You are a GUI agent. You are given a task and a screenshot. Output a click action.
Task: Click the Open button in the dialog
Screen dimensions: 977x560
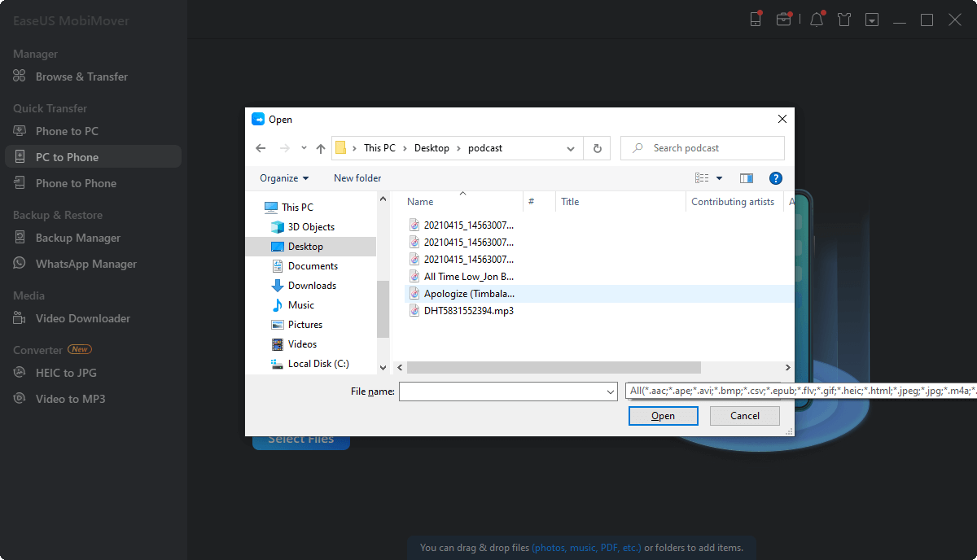662,415
